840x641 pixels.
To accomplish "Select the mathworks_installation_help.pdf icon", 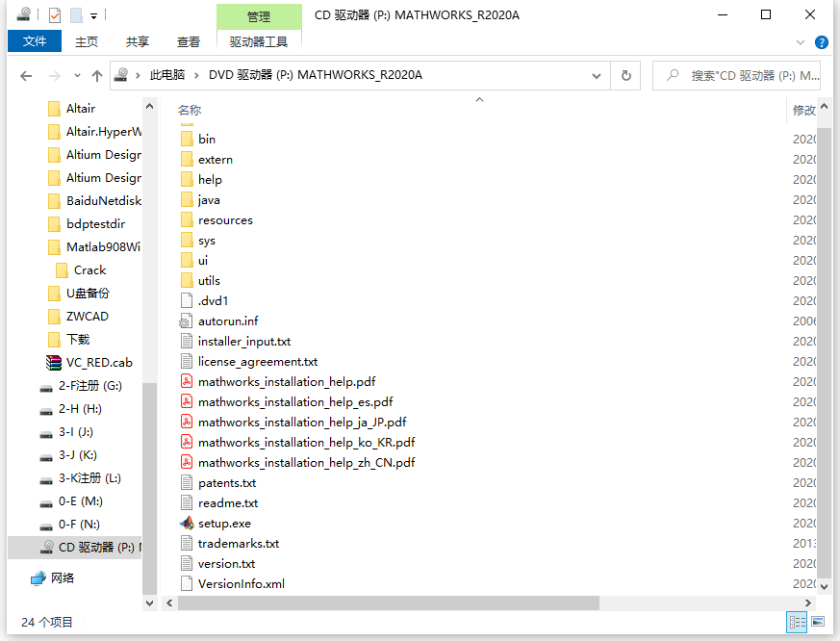I will click(187, 381).
